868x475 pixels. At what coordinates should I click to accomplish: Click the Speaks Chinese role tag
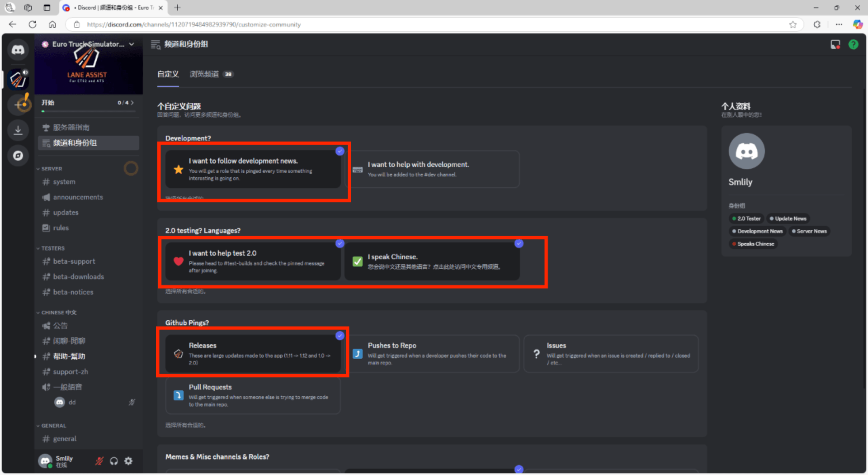tap(753, 244)
